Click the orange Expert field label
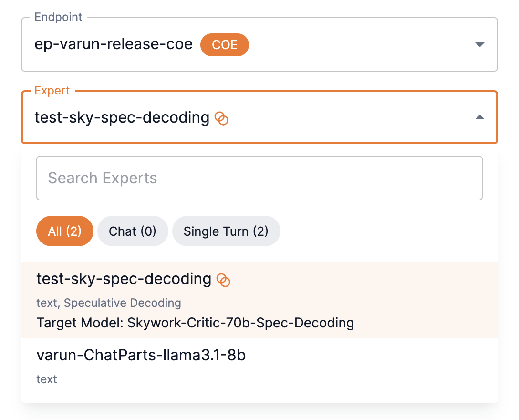Screen dimensions: 519x420 point(52,91)
